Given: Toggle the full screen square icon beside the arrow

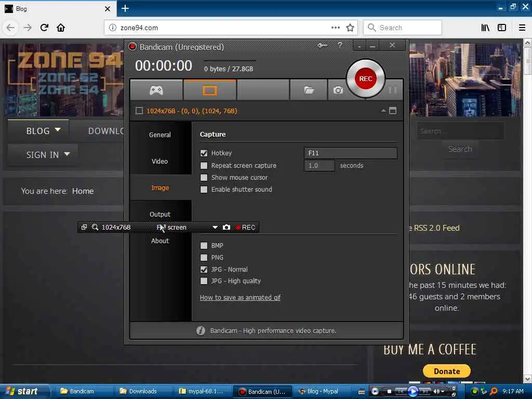Looking at the screenshot, I should tap(393, 111).
